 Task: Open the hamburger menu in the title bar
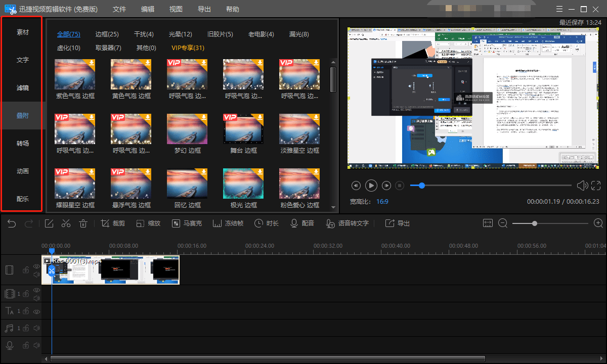(x=558, y=9)
